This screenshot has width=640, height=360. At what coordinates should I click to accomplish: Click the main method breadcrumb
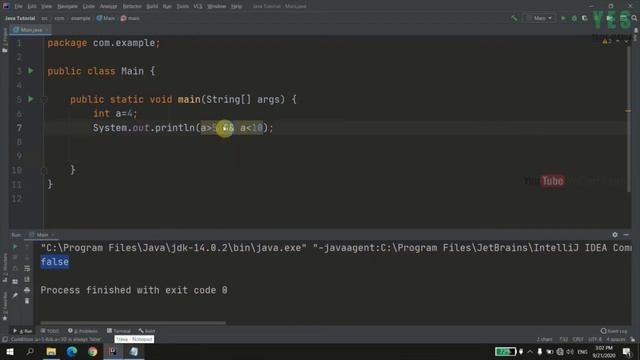[130, 18]
